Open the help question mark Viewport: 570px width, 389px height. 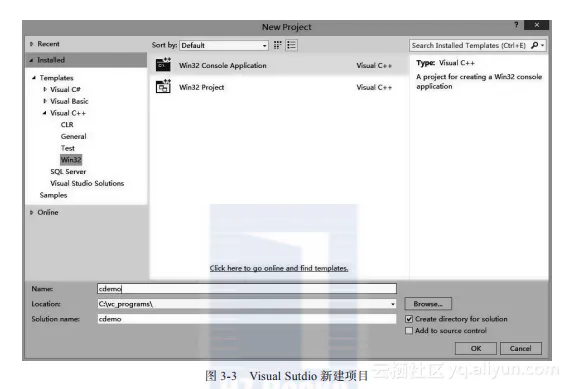click(516, 25)
